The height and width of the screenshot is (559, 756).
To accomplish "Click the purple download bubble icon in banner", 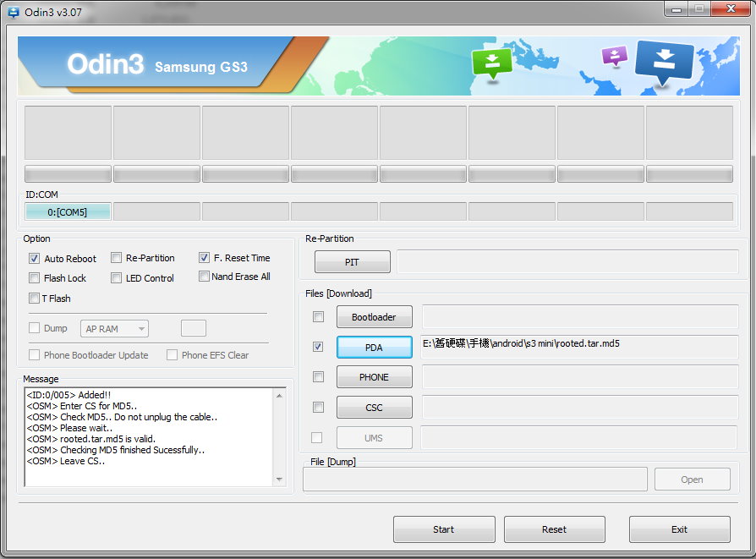I will pyautogui.click(x=615, y=56).
